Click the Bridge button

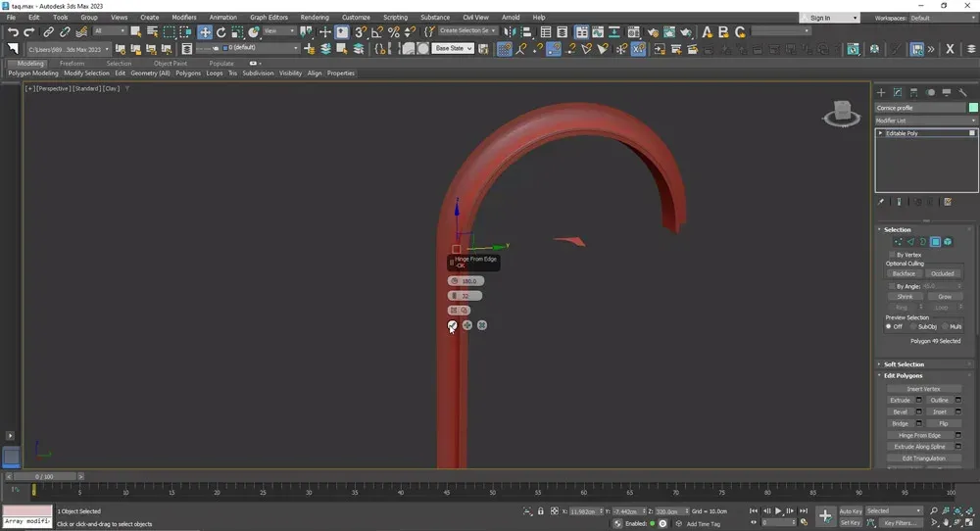pos(900,423)
